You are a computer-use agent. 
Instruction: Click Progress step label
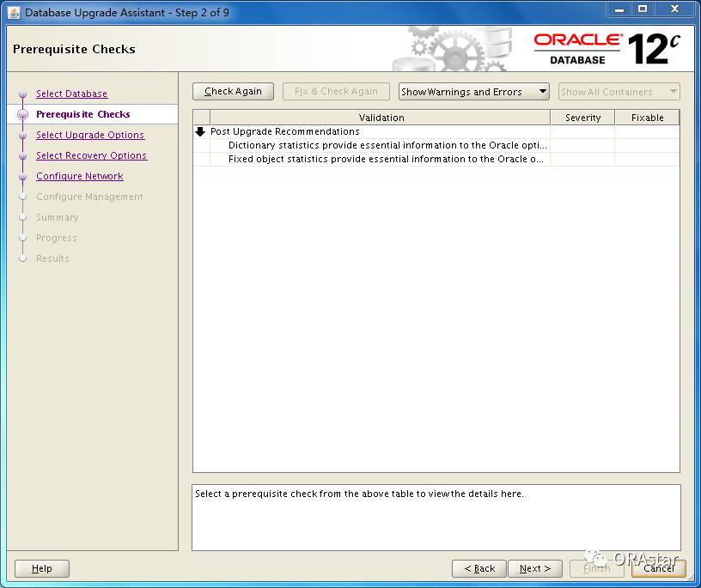[57, 238]
